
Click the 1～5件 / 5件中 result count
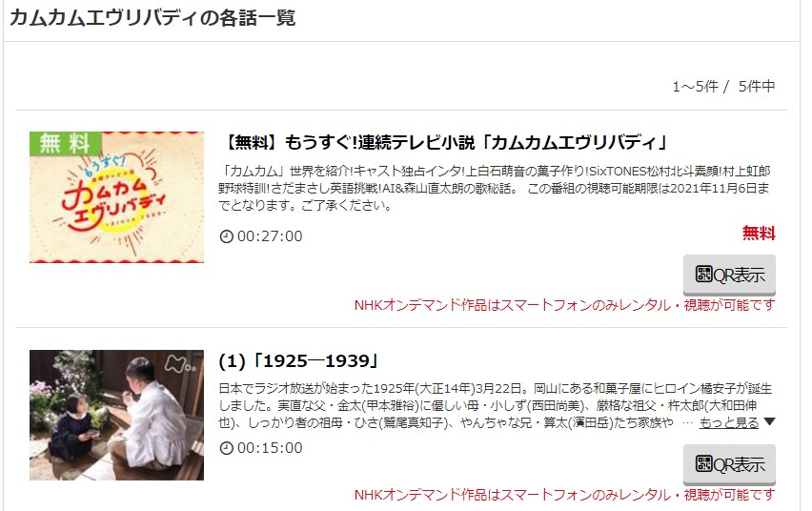[x=723, y=87]
